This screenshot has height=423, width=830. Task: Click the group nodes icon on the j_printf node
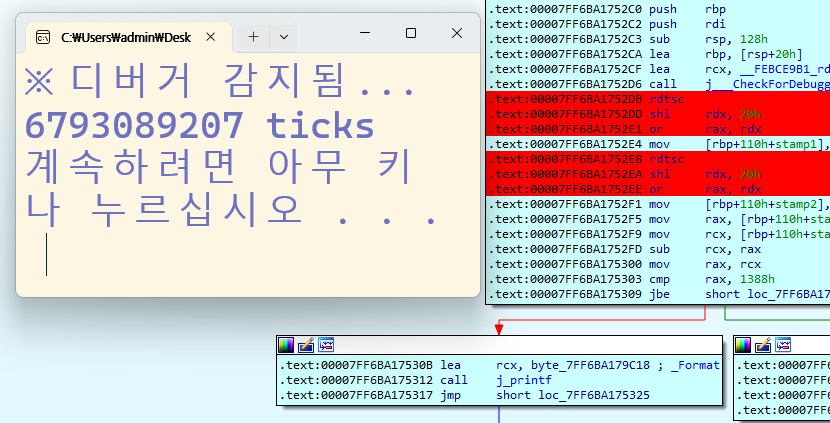click(x=326, y=345)
